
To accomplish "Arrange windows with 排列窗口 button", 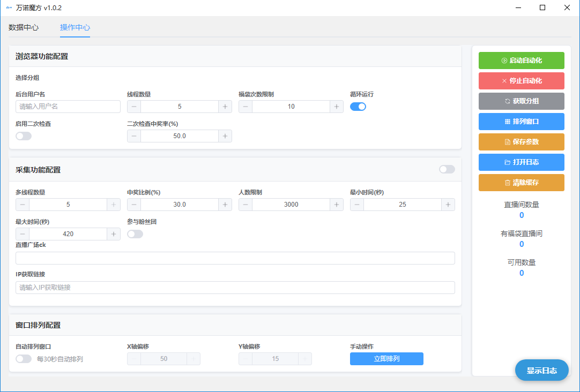I will pos(521,122).
